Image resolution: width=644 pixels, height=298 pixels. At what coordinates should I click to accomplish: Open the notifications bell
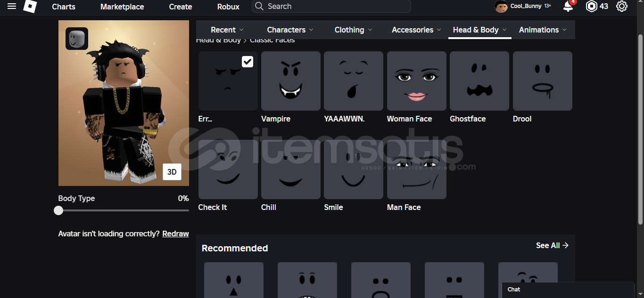click(568, 6)
